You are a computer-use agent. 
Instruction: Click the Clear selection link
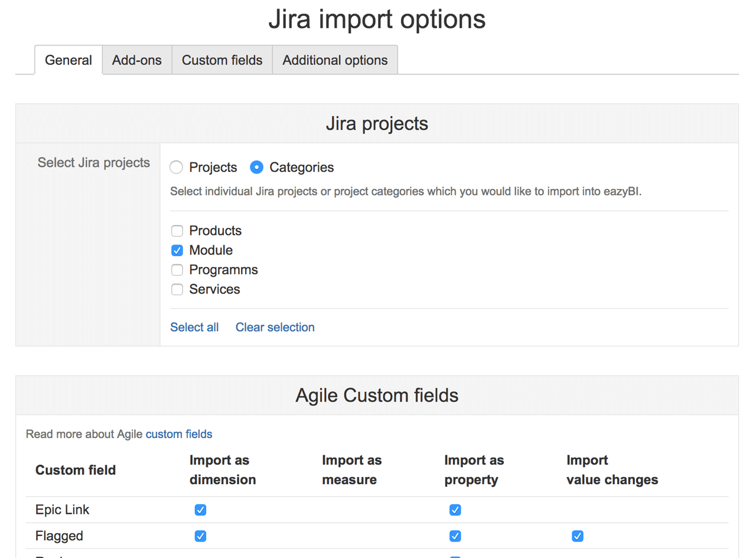[x=275, y=327]
